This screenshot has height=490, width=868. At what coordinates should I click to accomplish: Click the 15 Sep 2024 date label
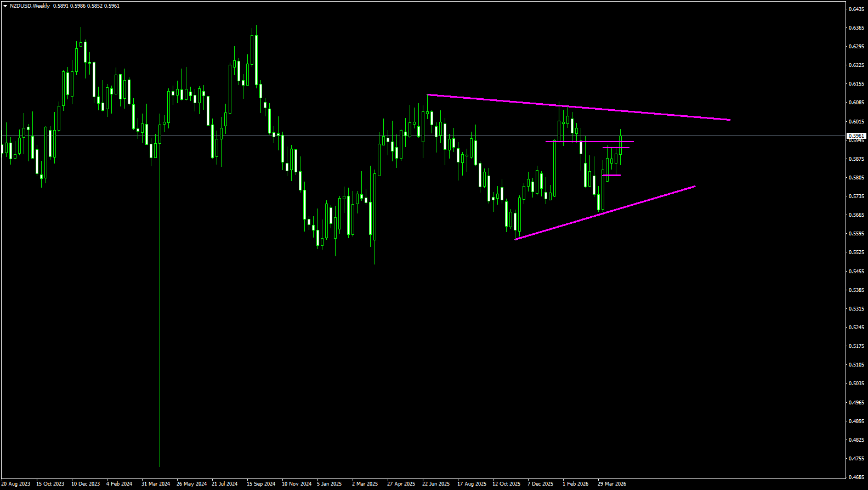point(261,484)
